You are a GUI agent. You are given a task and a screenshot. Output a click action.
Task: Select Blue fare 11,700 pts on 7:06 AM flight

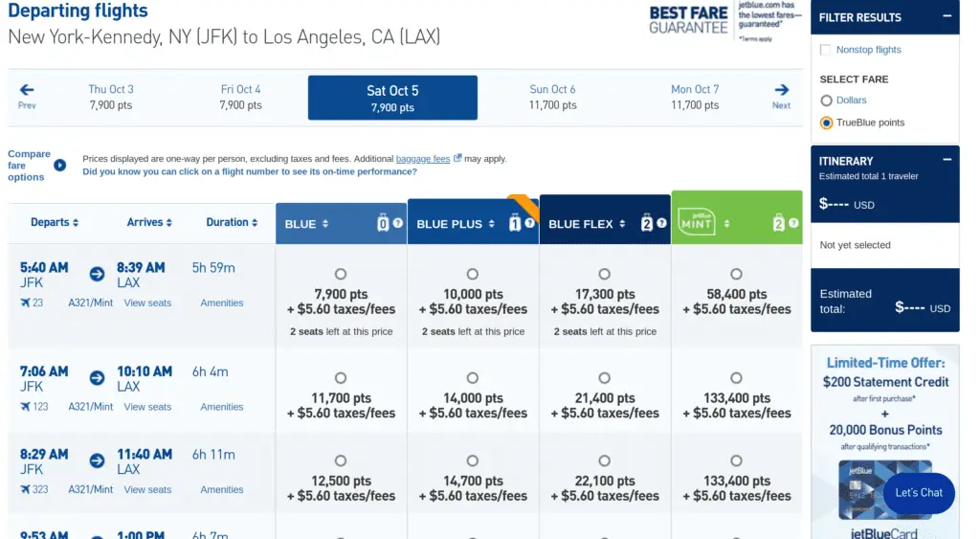(x=341, y=377)
